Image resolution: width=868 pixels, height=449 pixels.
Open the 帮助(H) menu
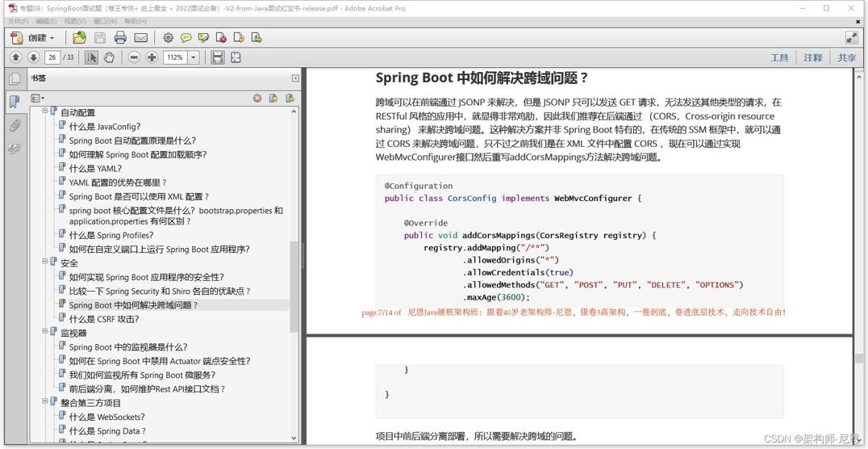136,21
